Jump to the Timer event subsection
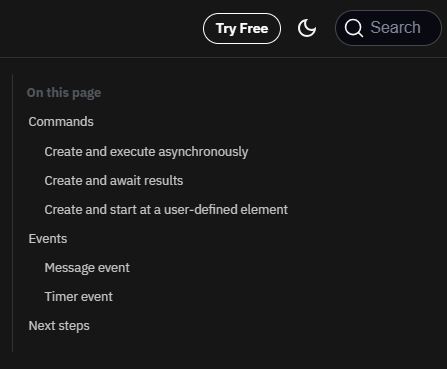447x369 pixels. click(79, 297)
